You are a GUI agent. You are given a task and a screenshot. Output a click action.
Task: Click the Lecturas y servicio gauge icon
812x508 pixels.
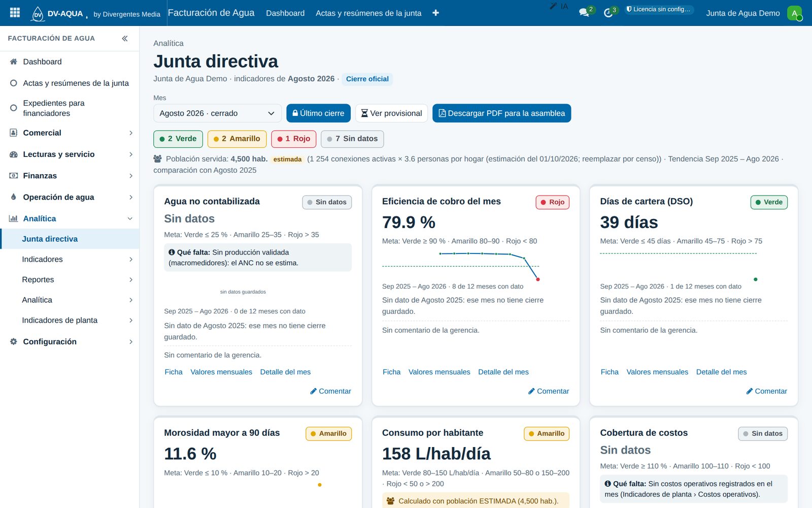pyautogui.click(x=14, y=154)
